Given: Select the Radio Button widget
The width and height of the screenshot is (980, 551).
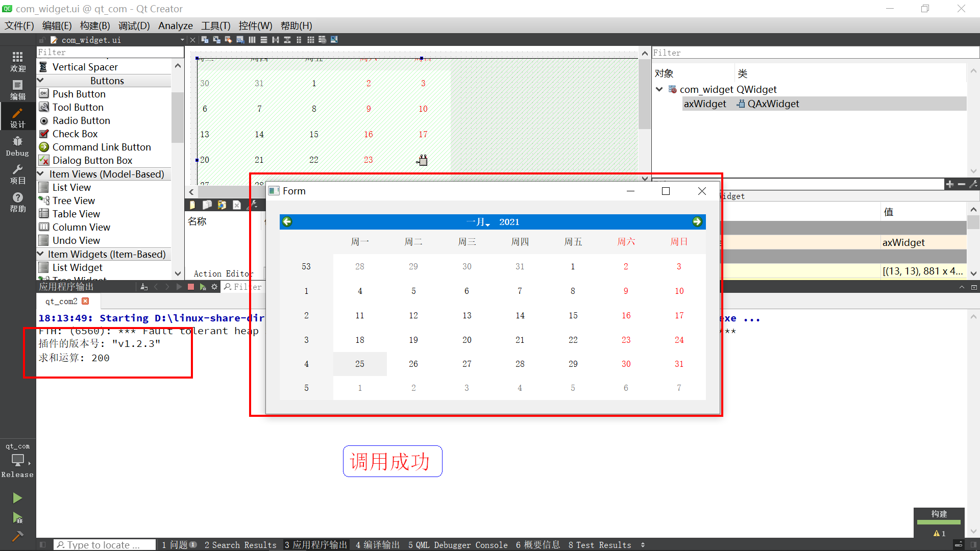Looking at the screenshot, I should (81, 120).
